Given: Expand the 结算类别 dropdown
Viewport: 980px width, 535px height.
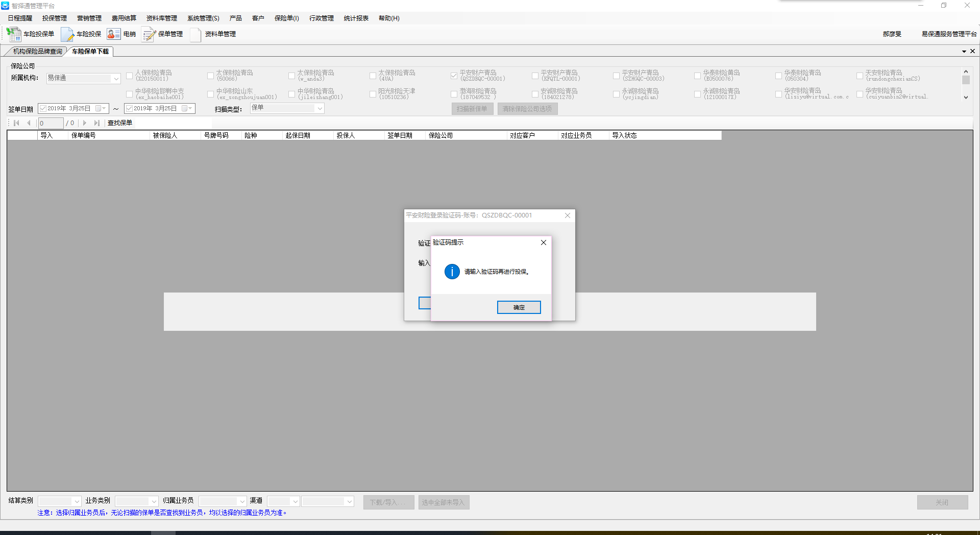Looking at the screenshot, I should [77, 501].
